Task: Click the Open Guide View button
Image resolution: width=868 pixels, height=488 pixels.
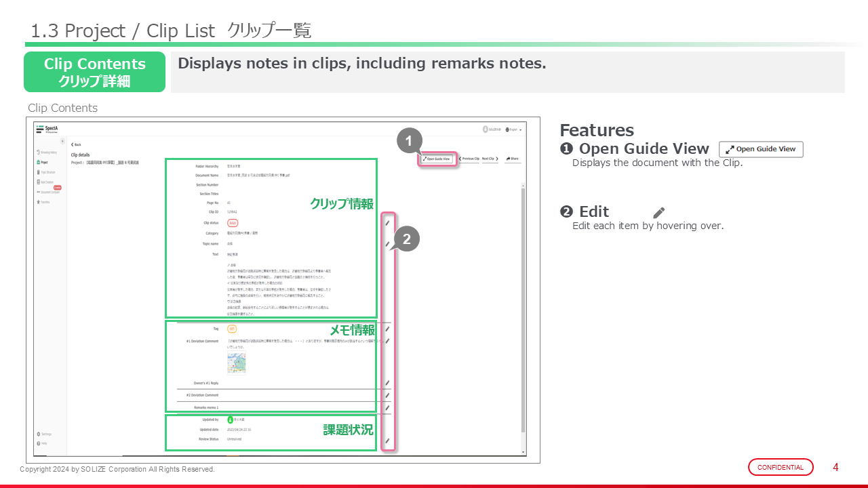Action: coord(436,159)
